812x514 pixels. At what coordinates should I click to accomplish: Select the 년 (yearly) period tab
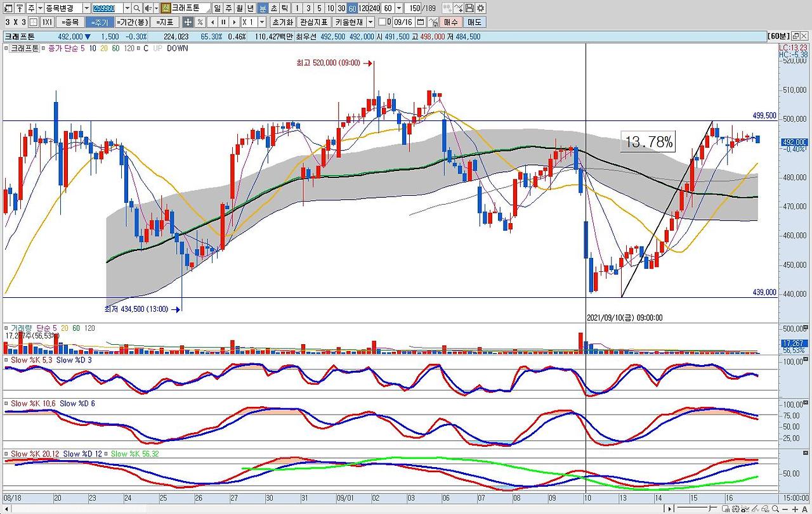[250, 8]
